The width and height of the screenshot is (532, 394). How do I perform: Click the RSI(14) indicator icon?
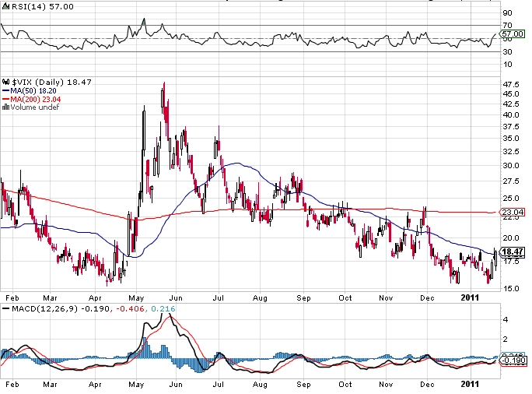(5, 6)
